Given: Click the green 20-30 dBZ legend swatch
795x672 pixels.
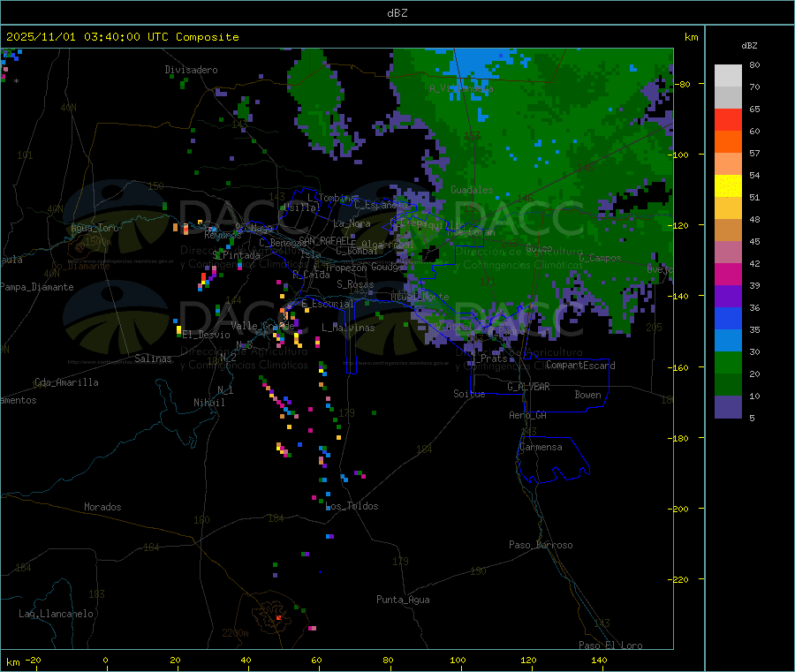Looking at the screenshot, I should [x=728, y=362].
